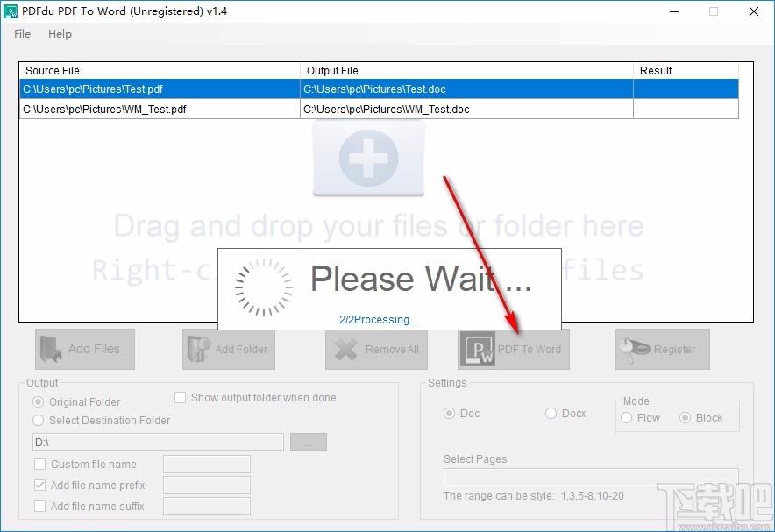This screenshot has height=532, width=775.
Task: Select the Docx output format
Action: click(551, 414)
